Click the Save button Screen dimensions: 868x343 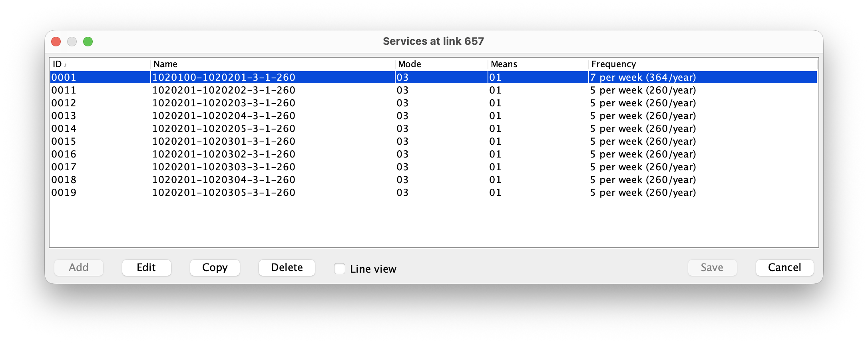pyautogui.click(x=712, y=267)
